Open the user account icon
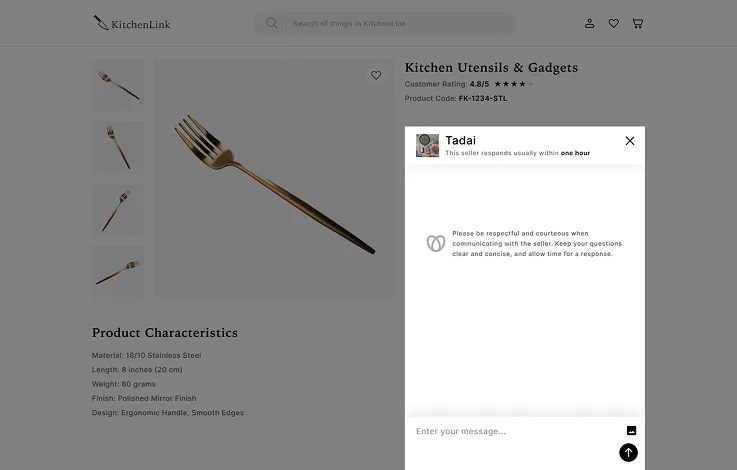This screenshot has width=737, height=470. (x=589, y=23)
